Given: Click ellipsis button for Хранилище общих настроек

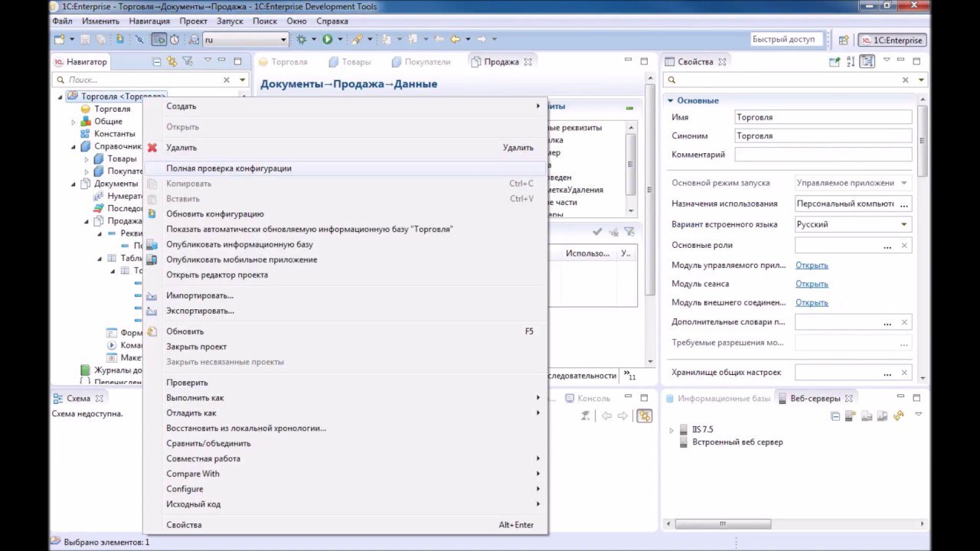Looking at the screenshot, I should pos(887,373).
